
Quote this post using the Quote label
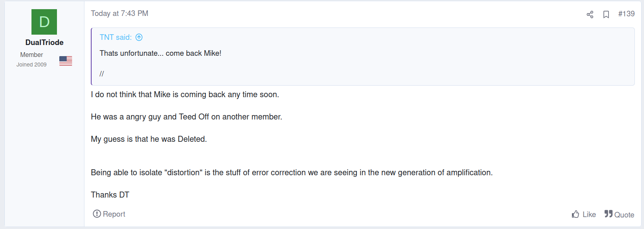click(x=624, y=215)
